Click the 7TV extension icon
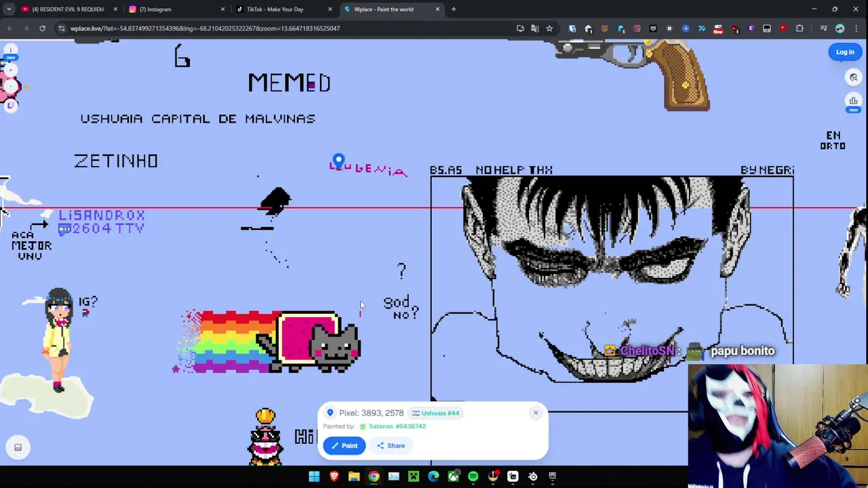 tap(702, 28)
